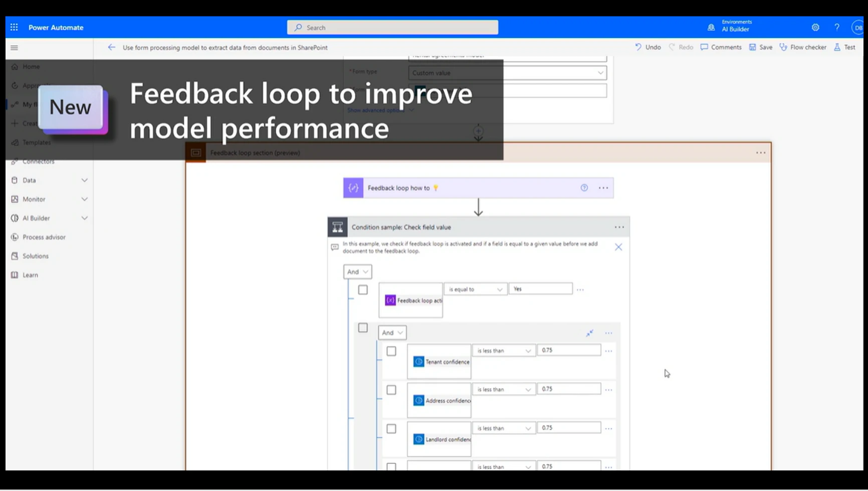Check the Tenant confidence row checkbox

[x=391, y=351]
